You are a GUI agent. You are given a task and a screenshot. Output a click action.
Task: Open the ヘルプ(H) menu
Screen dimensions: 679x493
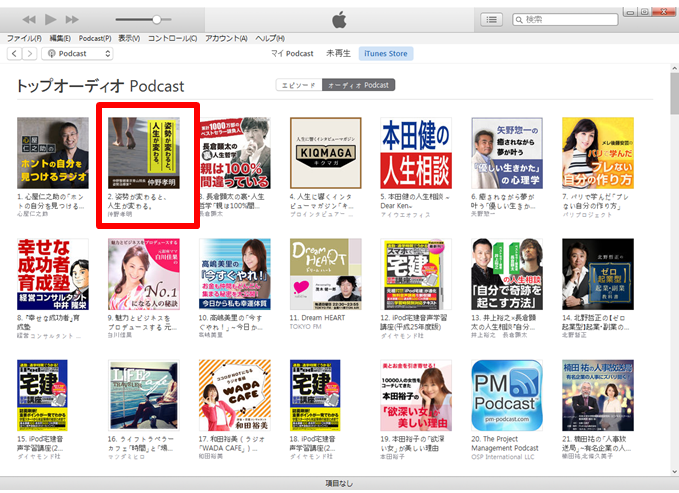coord(270,39)
